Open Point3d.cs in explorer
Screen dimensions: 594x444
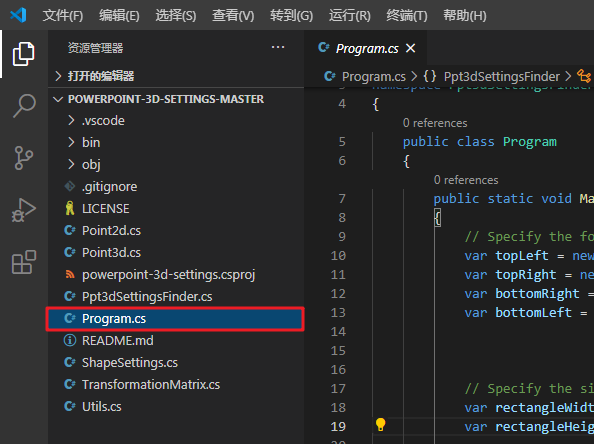coord(176,252)
